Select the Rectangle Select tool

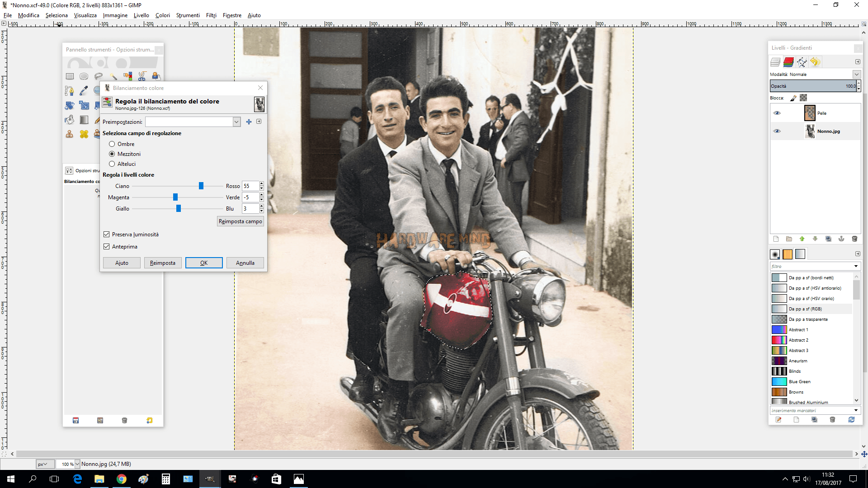(x=70, y=76)
